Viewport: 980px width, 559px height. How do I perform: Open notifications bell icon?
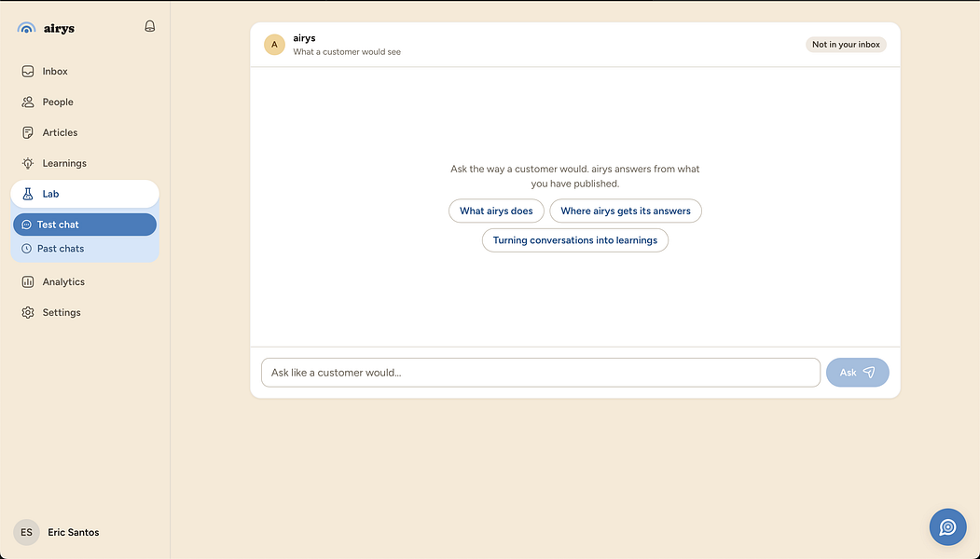point(149,26)
